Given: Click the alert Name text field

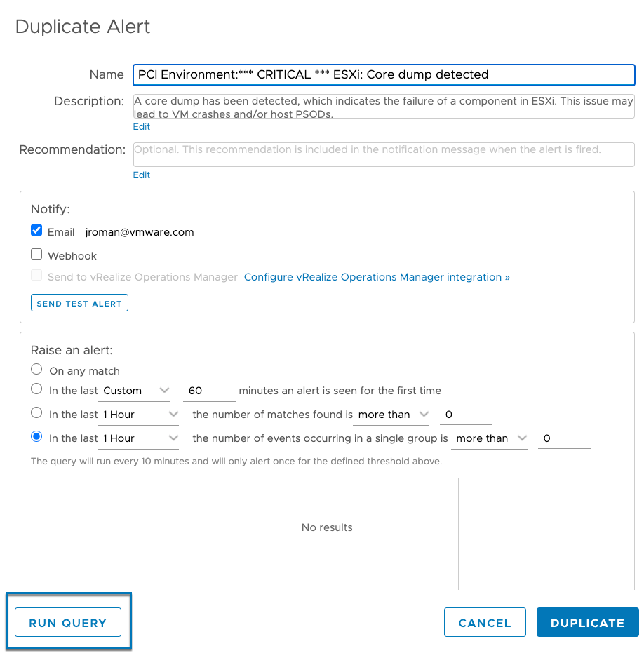Looking at the screenshot, I should click(383, 74).
